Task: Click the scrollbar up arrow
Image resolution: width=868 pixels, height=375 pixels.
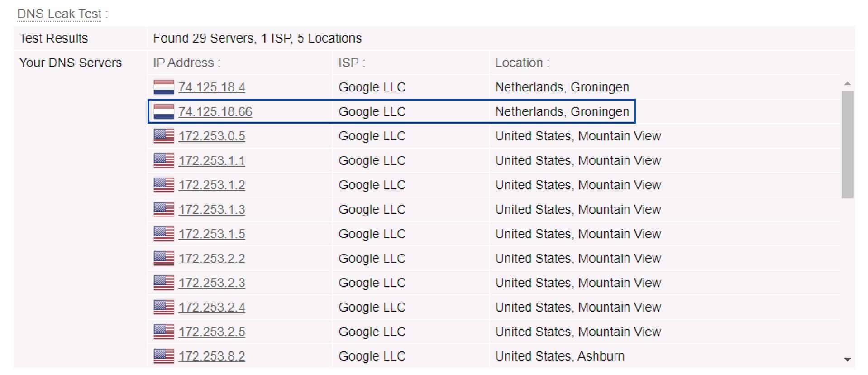Action: (847, 84)
